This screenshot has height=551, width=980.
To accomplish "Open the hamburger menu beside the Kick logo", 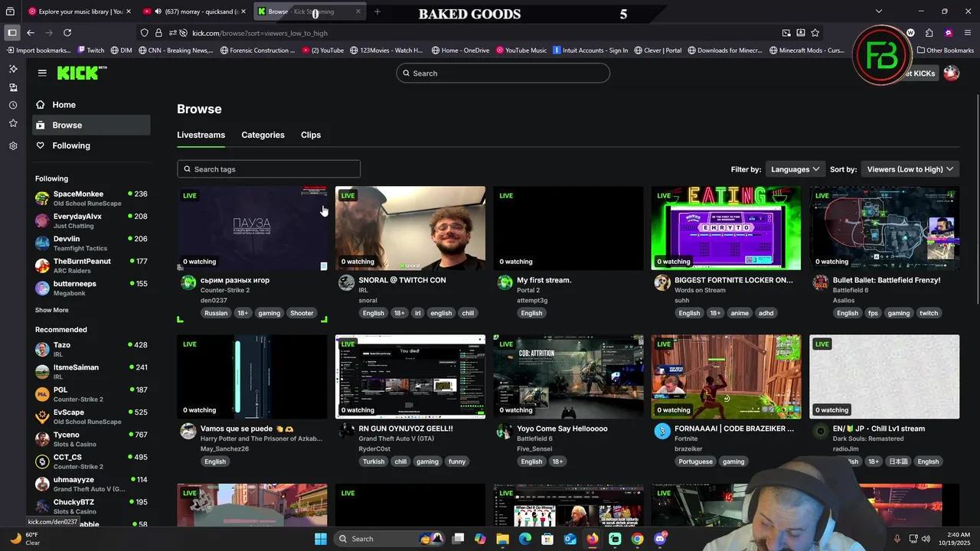I will click(42, 73).
